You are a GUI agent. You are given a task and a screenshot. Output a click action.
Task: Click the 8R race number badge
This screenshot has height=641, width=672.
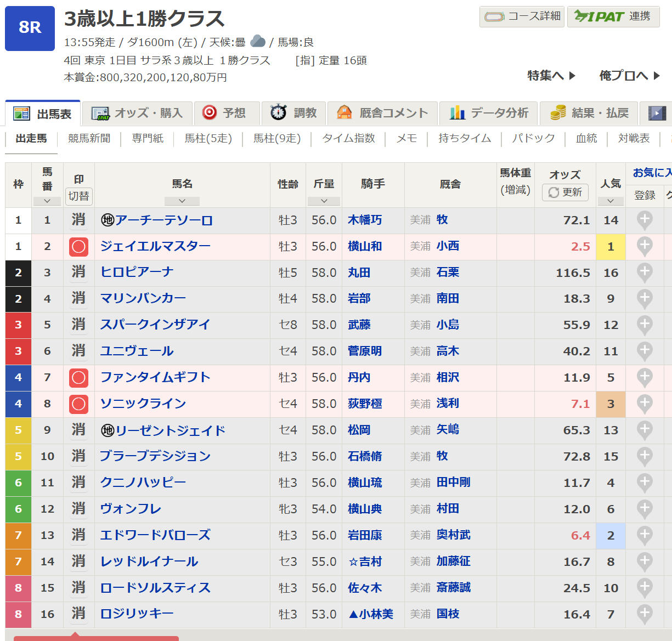[30, 28]
